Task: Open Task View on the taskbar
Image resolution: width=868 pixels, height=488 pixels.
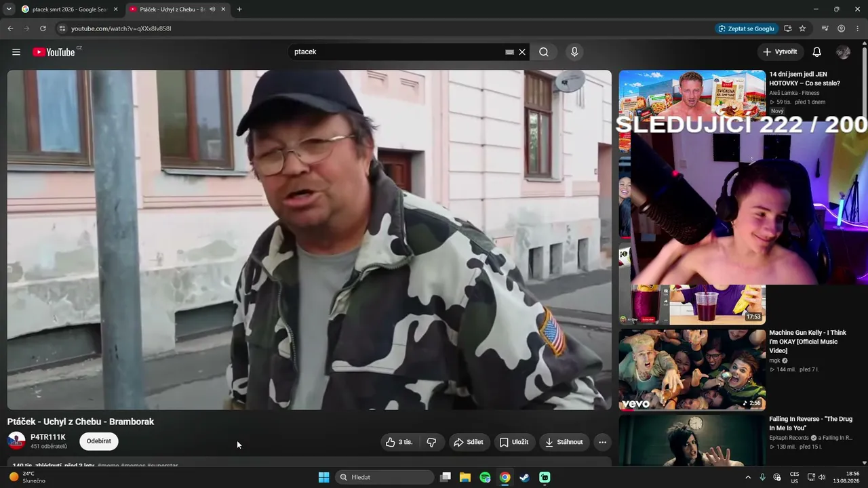Action: 446,477
